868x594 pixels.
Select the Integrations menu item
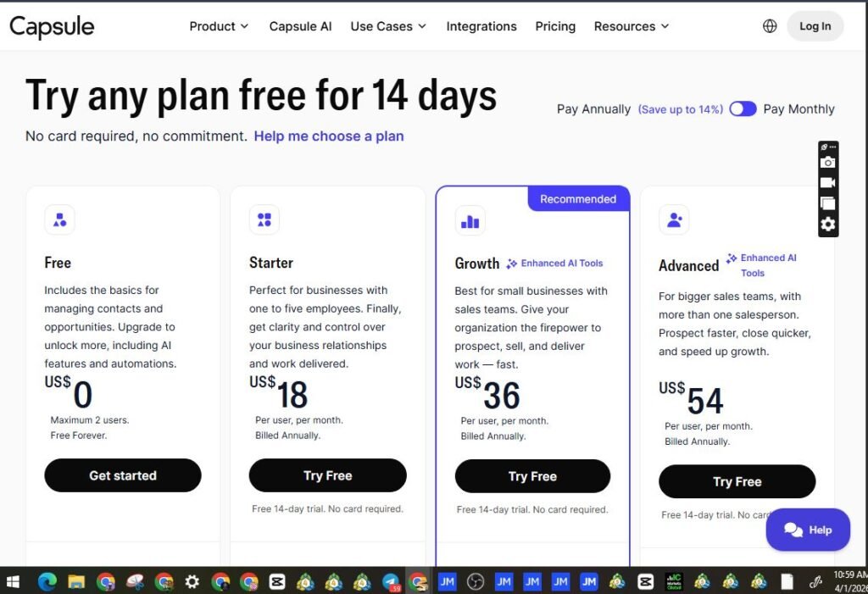click(481, 26)
